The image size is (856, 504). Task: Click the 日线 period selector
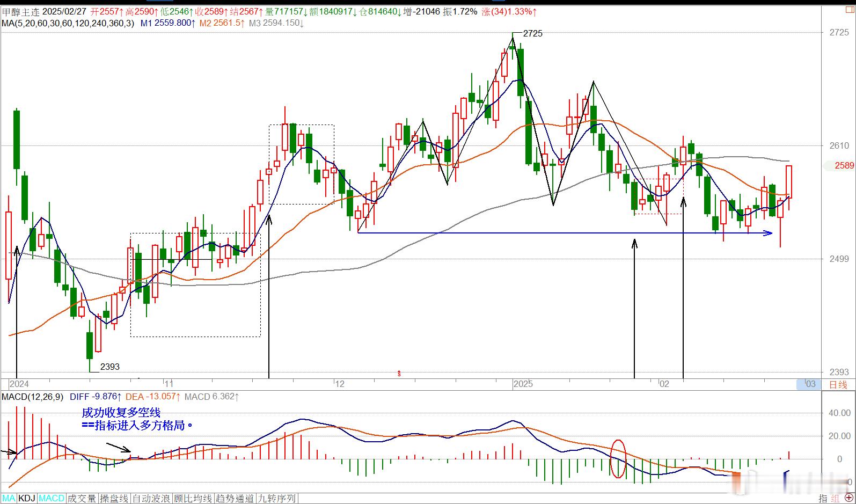click(838, 384)
